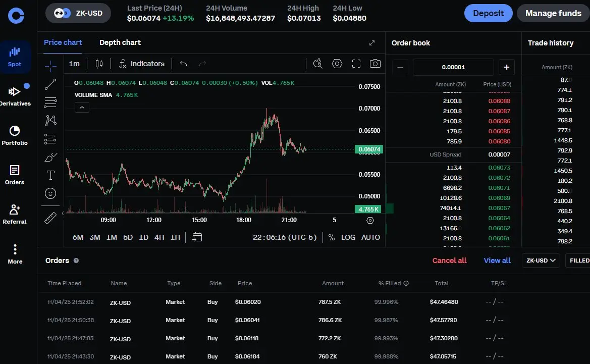Switch to the Depth chart tab

pos(120,42)
